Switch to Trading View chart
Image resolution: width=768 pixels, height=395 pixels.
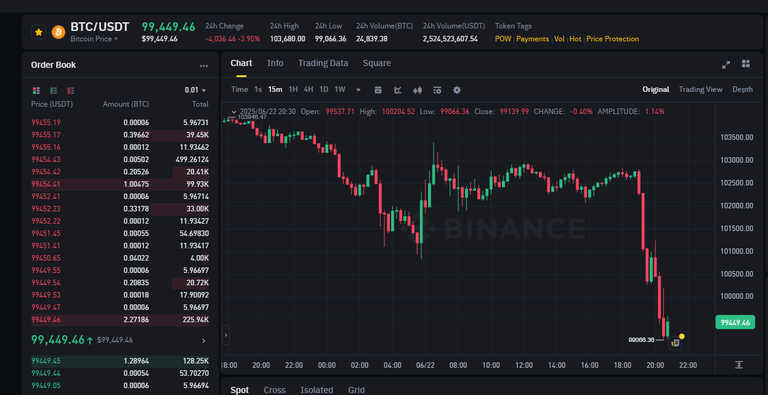[x=700, y=90]
